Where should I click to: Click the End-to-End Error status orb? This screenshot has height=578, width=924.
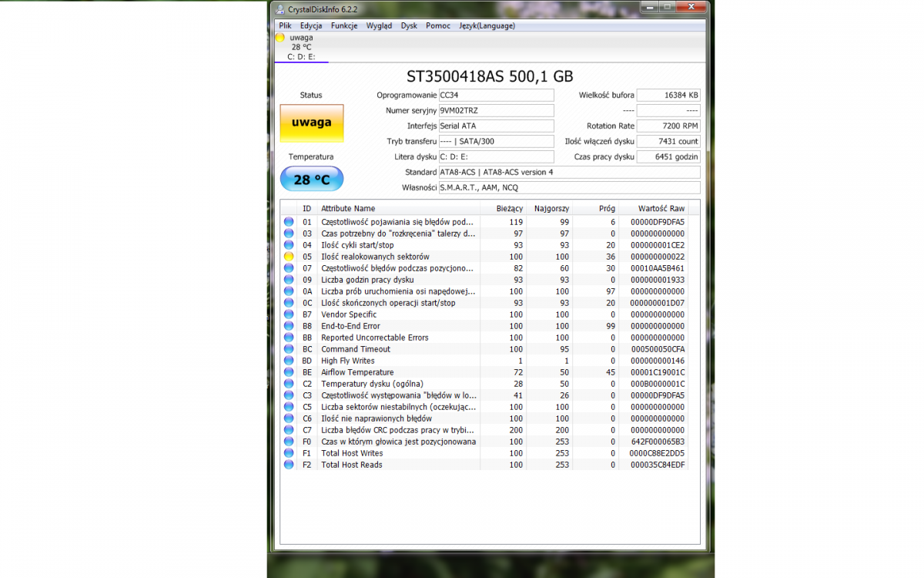(289, 326)
